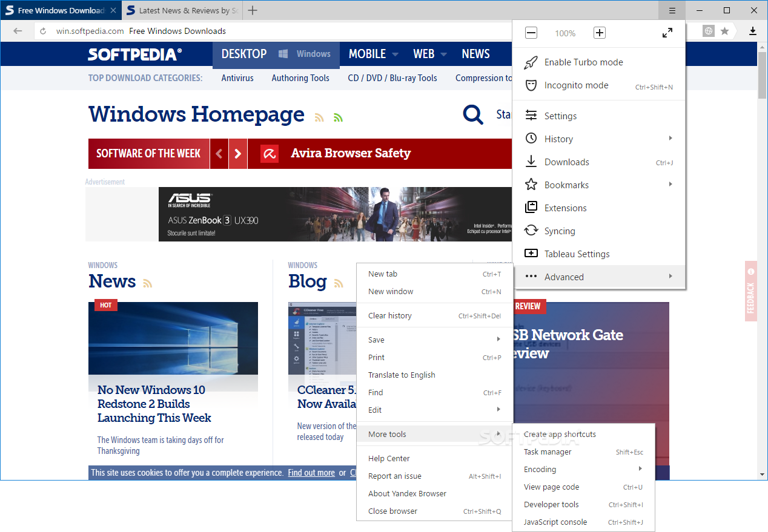
Task: Click the downloads arrow icon in toolbar
Action: tap(753, 31)
